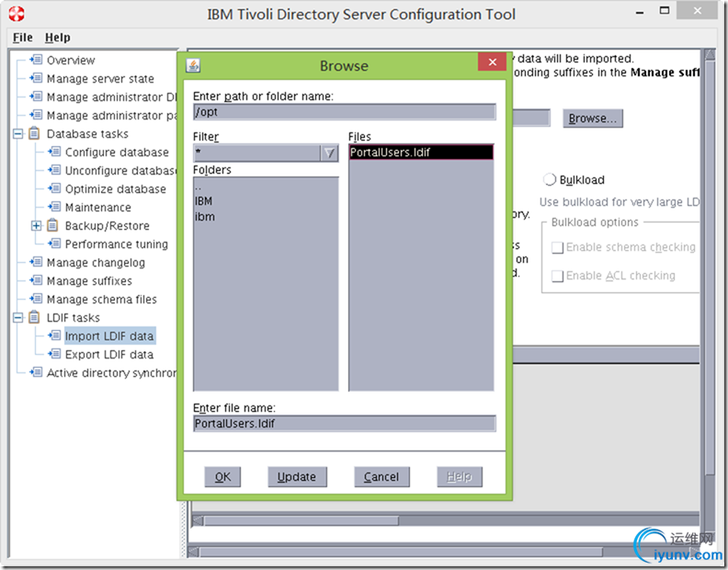This screenshot has width=728, height=570.
Task: Click the Export LDIF data item icon
Action: point(54,354)
